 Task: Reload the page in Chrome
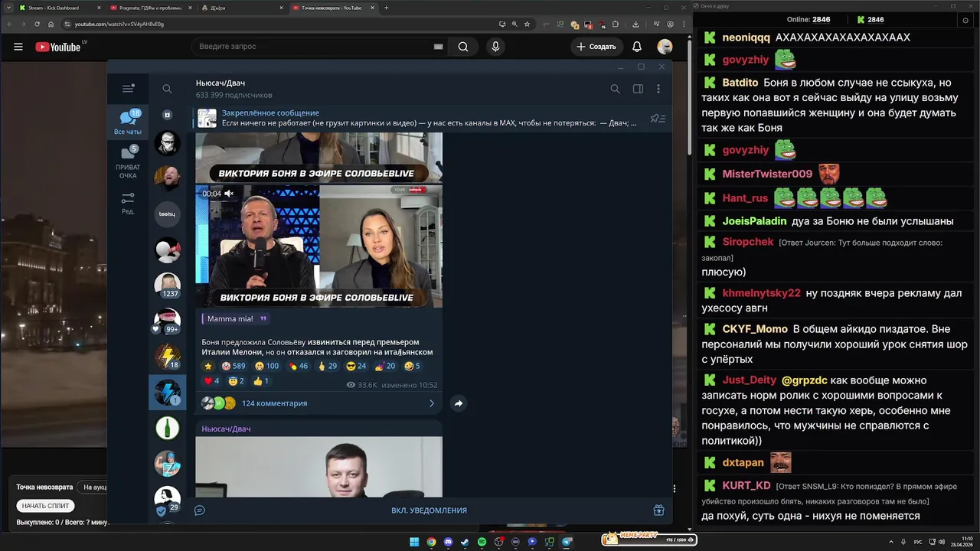pos(37,24)
